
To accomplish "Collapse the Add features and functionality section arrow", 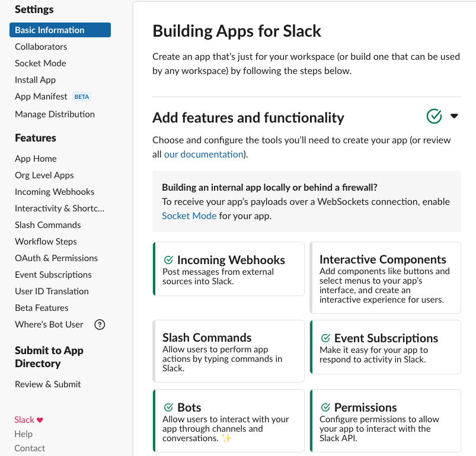I will coord(454,116).
